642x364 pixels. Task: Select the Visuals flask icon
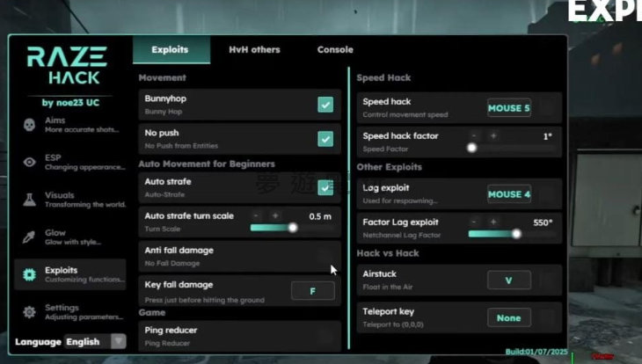point(28,200)
